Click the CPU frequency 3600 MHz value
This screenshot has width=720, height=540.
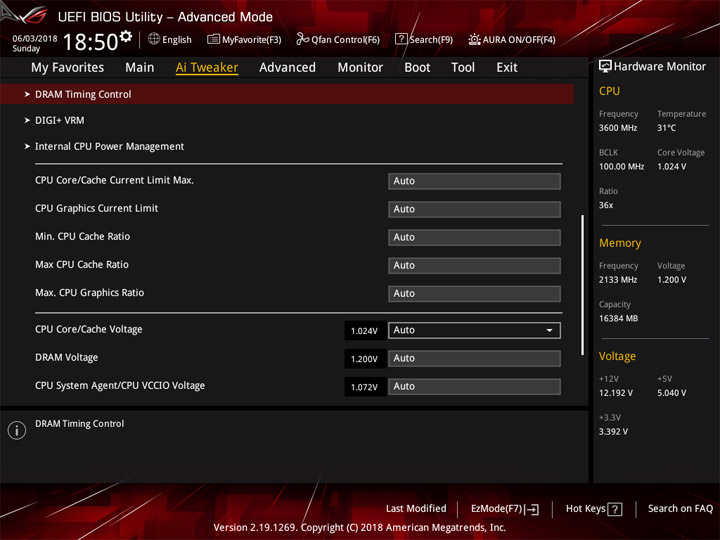[x=618, y=128]
